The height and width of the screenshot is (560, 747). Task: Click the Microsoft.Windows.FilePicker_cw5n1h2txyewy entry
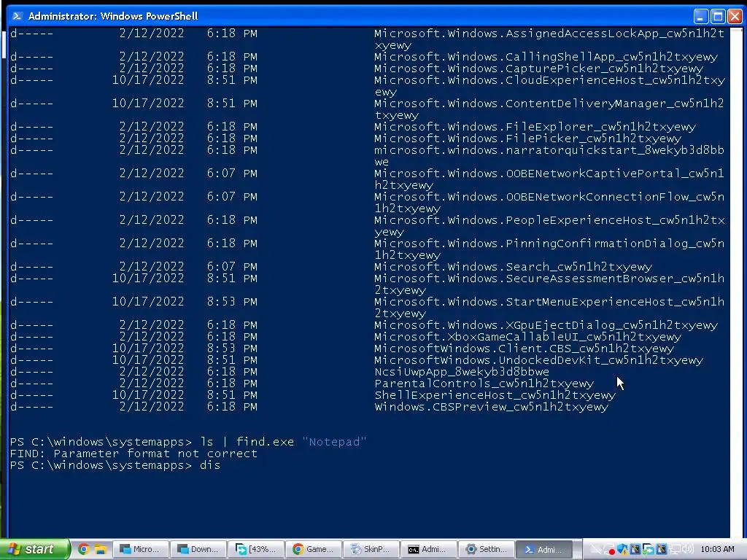coord(527,138)
